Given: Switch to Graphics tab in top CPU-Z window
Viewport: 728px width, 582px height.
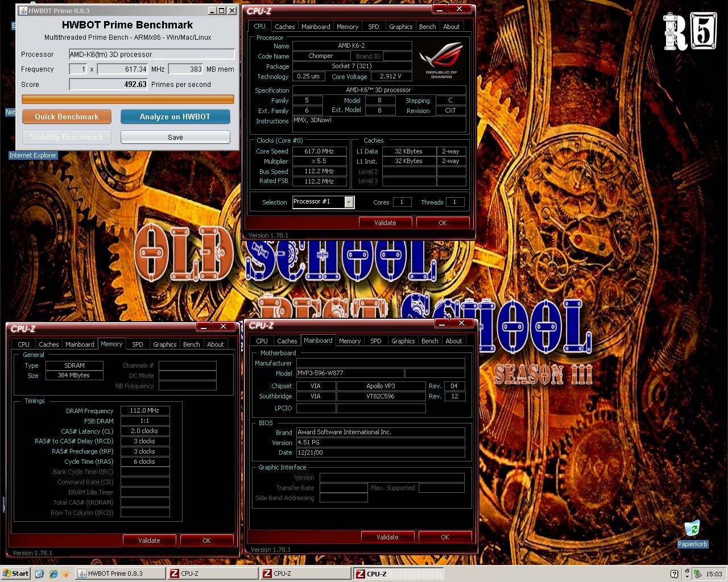Looking at the screenshot, I should [401, 27].
